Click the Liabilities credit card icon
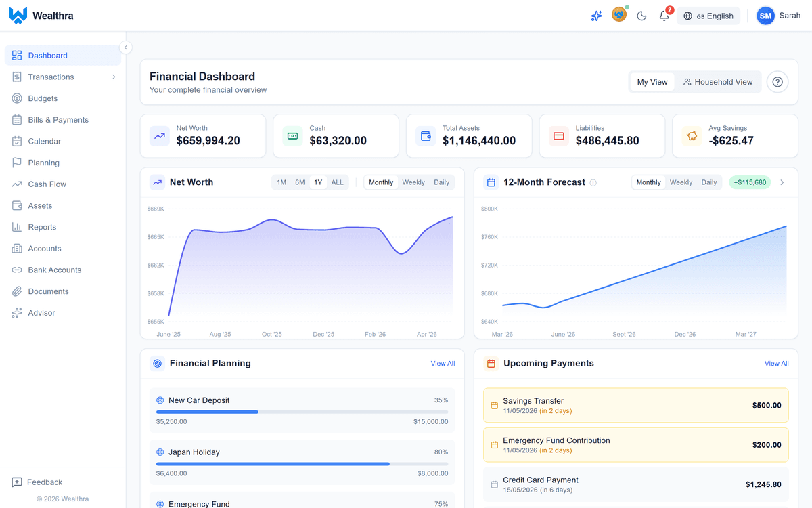The width and height of the screenshot is (812, 508). pos(559,135)
